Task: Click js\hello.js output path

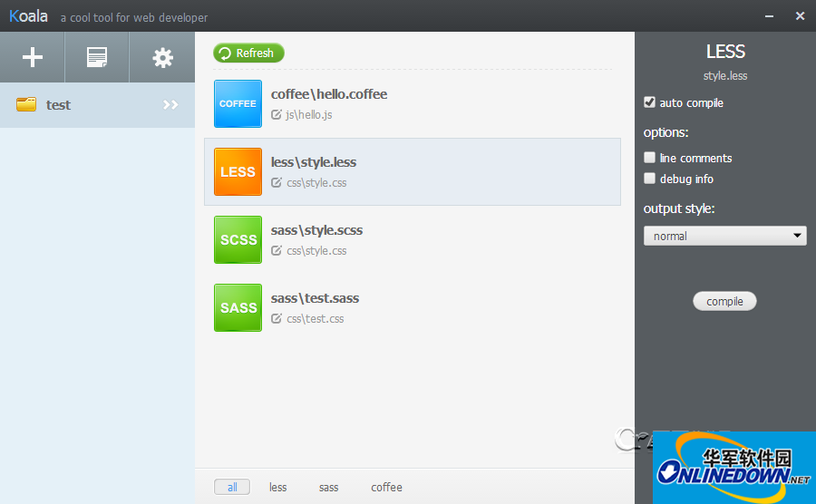Action: [308, 115]
